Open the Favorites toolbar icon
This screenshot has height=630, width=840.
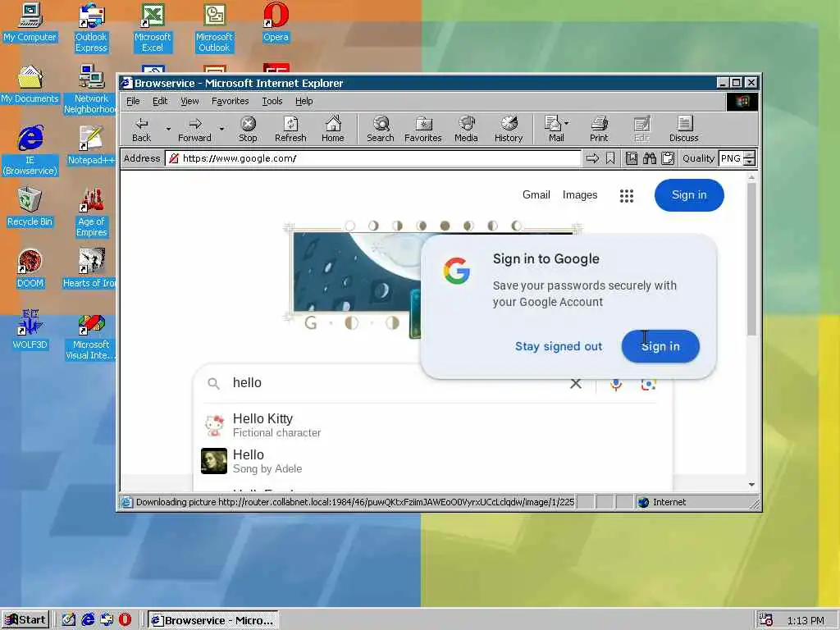tap(422, 129)
